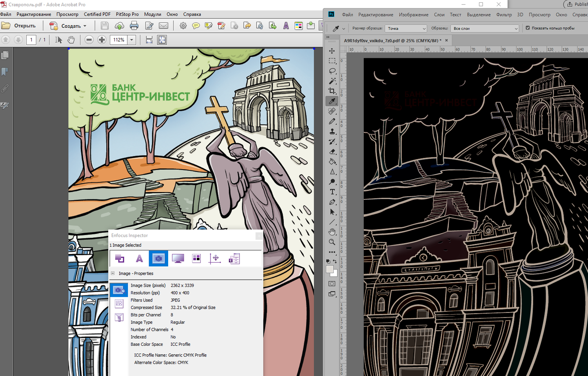Select the Type tool in Photoshop

pyautogui.click(x=332, y=192)
